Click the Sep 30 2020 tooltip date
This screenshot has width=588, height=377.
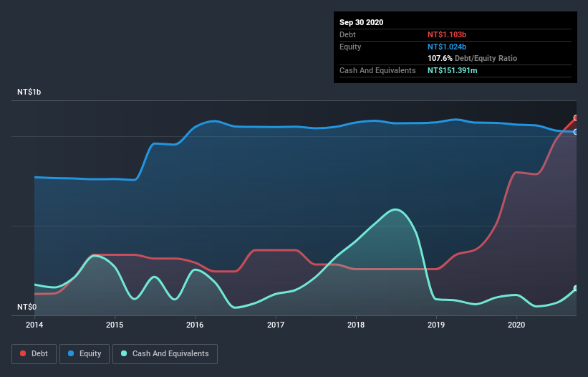pos(361,22)
